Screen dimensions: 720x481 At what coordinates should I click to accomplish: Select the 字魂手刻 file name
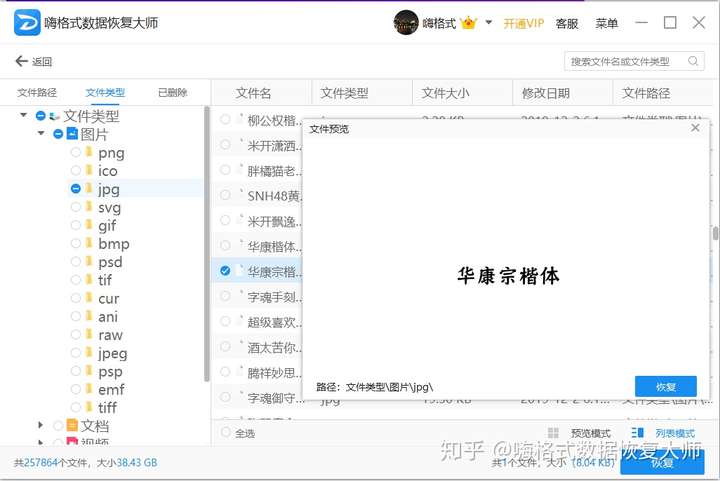click(x=275, y=297)
